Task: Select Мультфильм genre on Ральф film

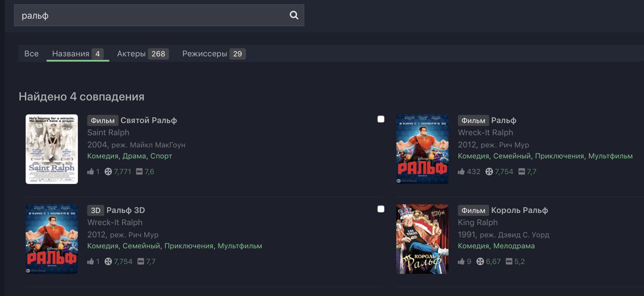Action: click(610, 156)
